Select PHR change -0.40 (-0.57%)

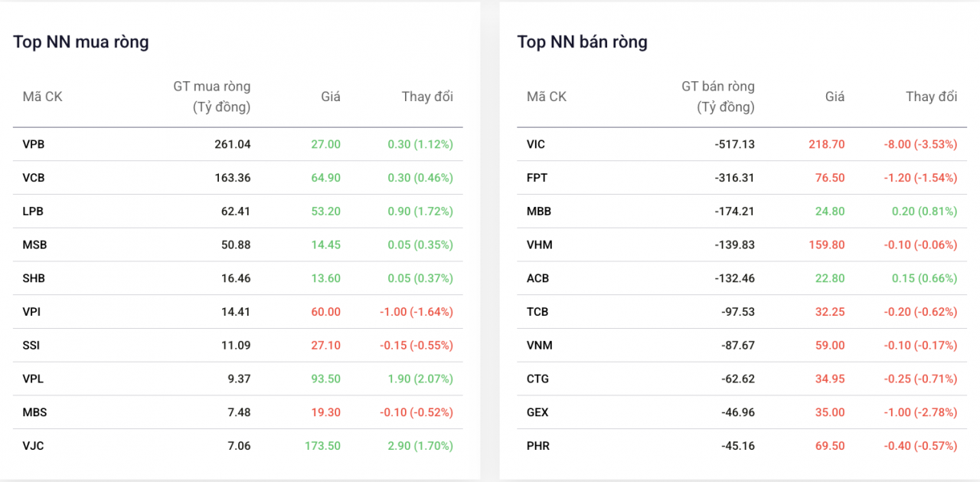click(921, 446)
